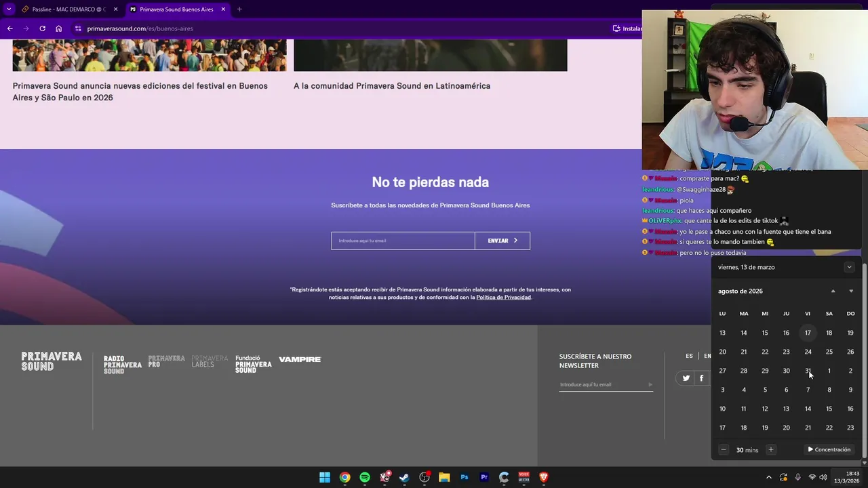Collapse the calendar flyout chevron

click(849, 267)
